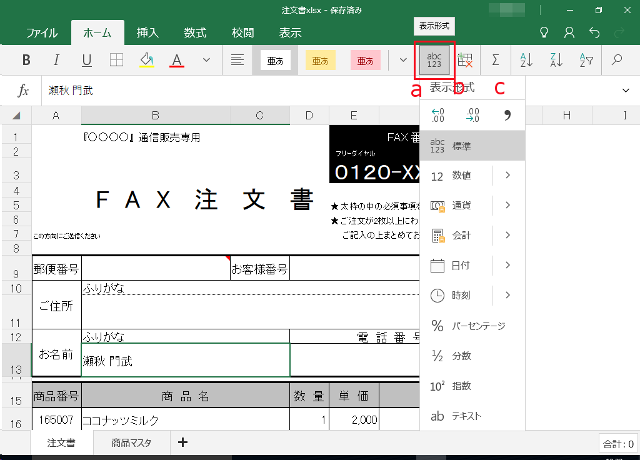Click the fx function icon
Screen dimensions: 640x460
click(x=23, y=90)
